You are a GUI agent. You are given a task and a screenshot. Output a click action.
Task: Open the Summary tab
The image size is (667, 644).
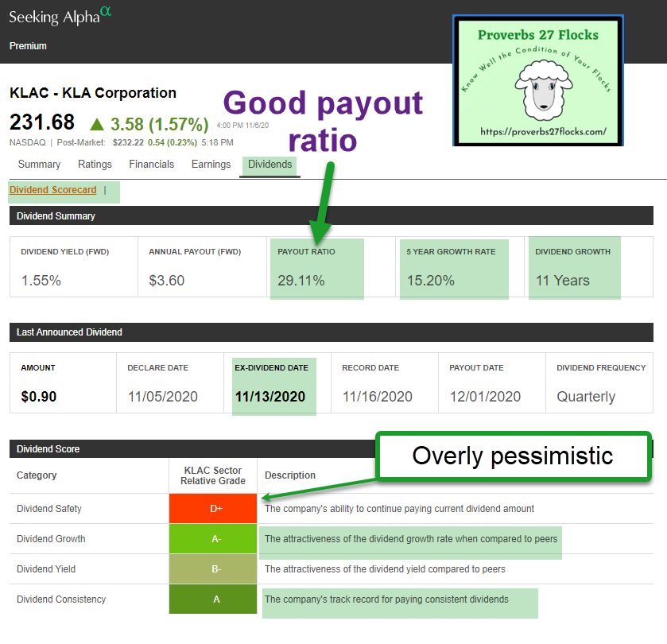39,165
